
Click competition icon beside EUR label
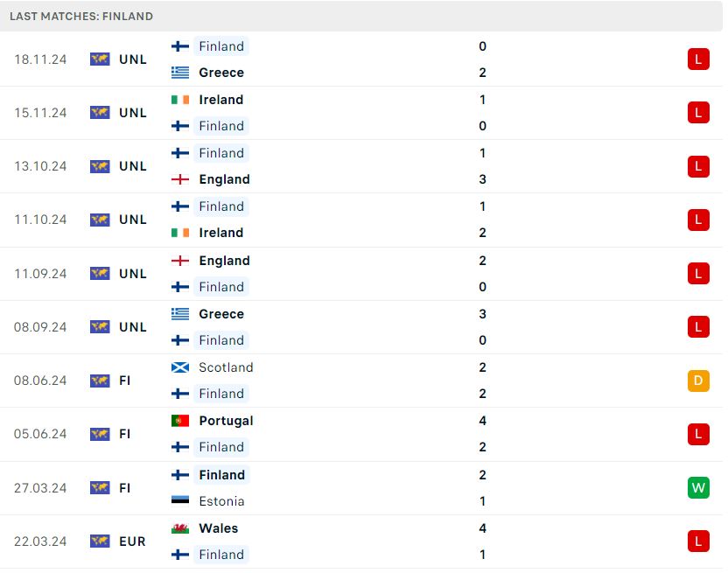click(x=100, y=541)
